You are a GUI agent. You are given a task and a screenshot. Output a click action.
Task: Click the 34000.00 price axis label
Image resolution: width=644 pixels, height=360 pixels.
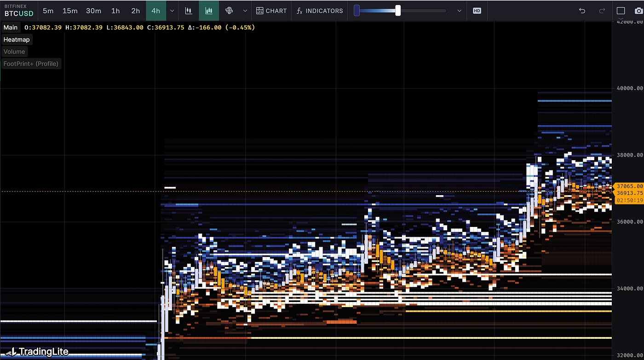[630, 289]
